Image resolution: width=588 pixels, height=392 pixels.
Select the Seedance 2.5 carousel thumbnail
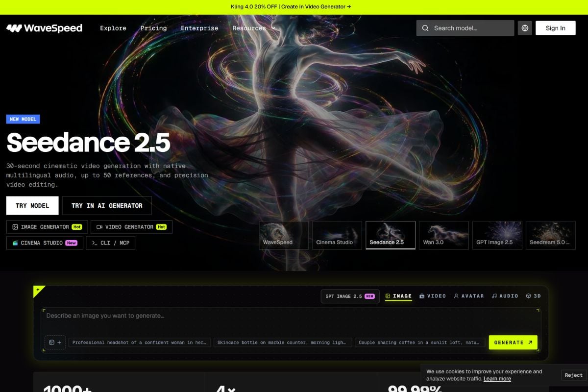[391, 235]
